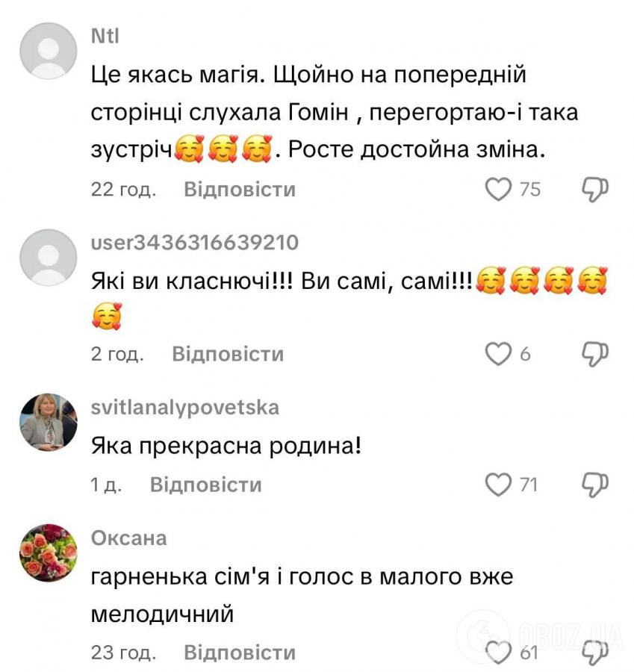
Task: Open the Оксана username link
Action: 128,538
